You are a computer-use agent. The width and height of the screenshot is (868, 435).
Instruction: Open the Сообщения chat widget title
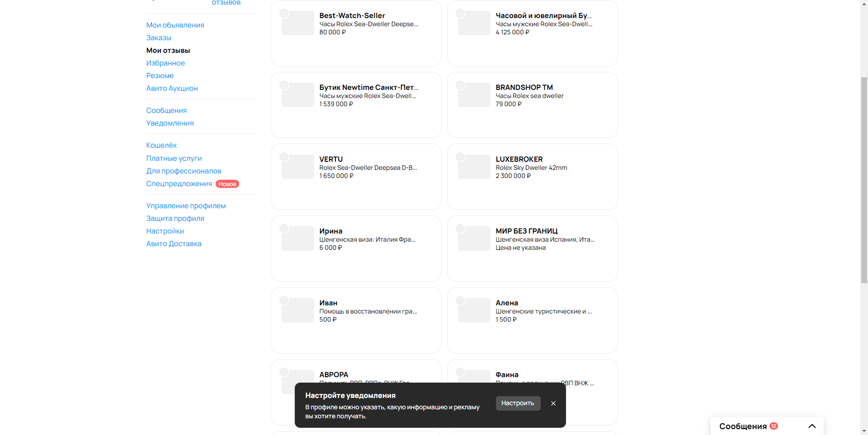[x=743, y=426]
